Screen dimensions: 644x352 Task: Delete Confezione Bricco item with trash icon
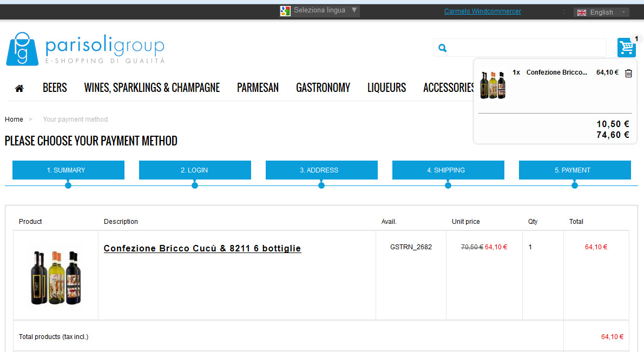pyautogui.click(x=628, y=74)
